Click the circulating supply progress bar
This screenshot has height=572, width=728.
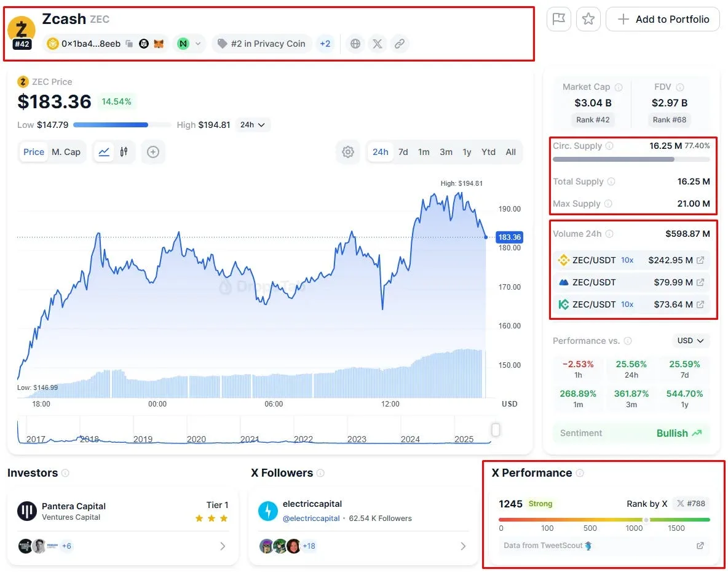pyautogui.click(x=631, y=159)
